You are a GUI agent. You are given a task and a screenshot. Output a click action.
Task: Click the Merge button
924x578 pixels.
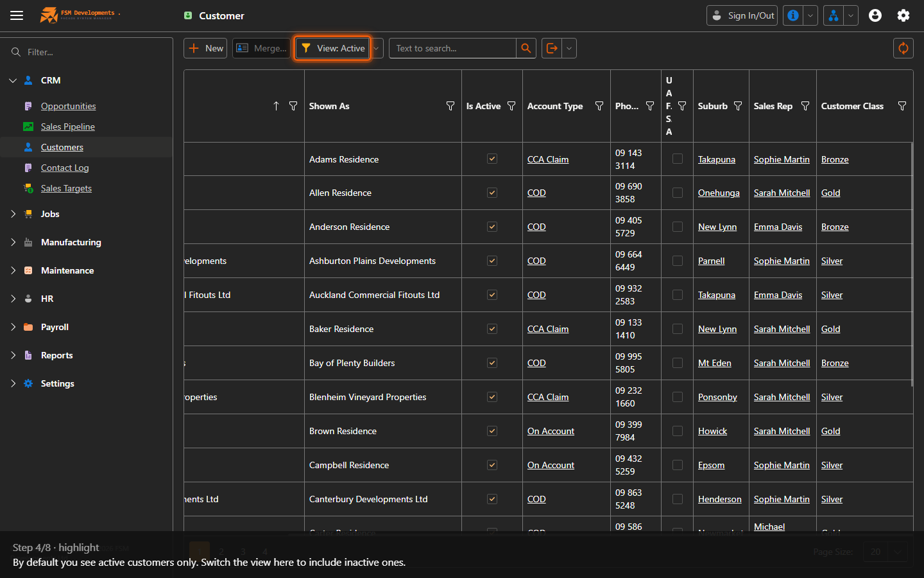[x=262, y=48]
